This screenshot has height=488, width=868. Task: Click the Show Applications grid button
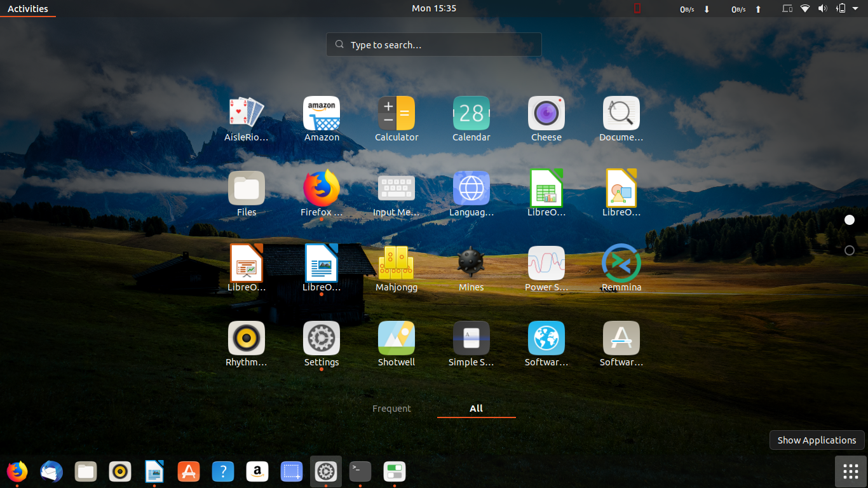[851, 471]
